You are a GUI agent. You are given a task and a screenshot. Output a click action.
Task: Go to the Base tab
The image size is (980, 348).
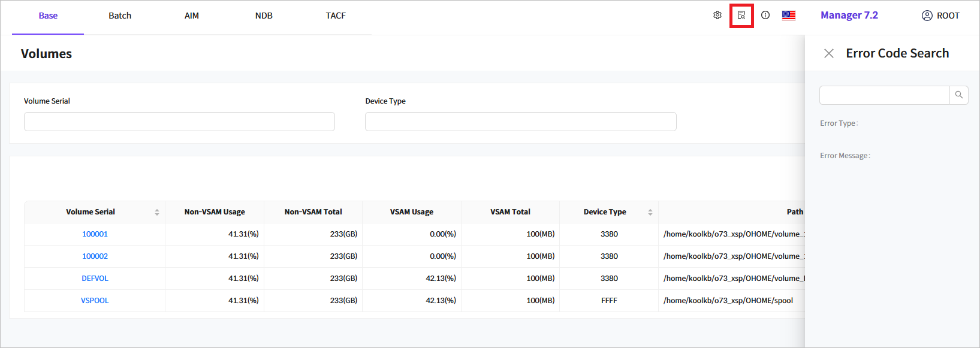(x=48, y=16)
